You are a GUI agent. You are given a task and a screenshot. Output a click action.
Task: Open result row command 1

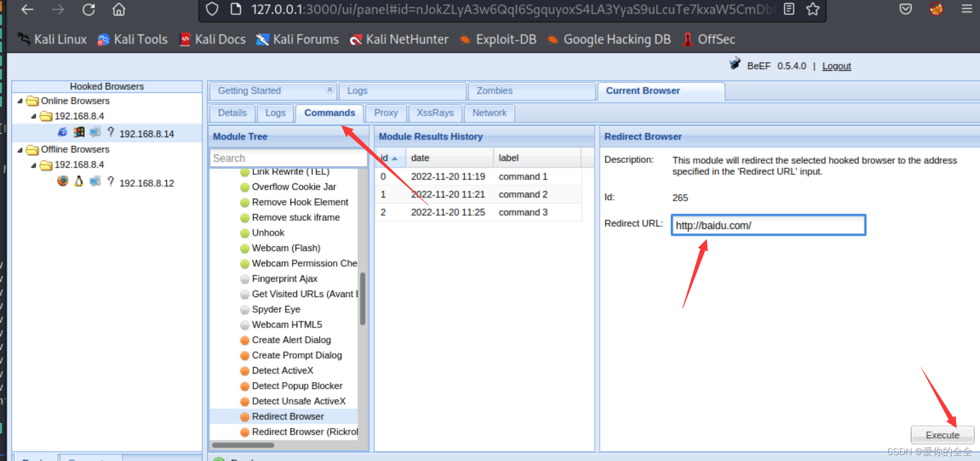coord(478,176)
